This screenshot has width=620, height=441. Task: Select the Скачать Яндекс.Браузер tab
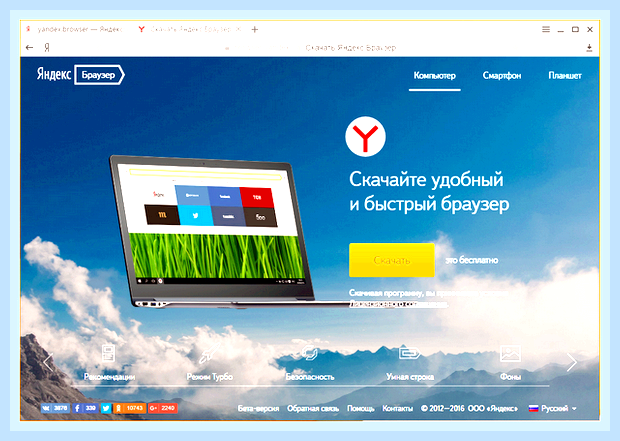(x=190, y=29)
